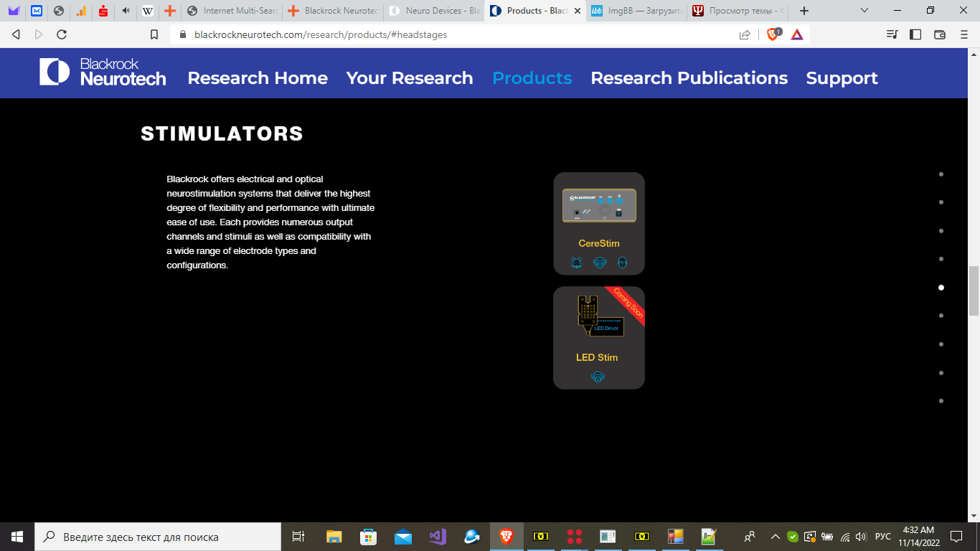Click the LED Stim product name
Viewport: 980px width, 551px height.
tap(597, 357)
